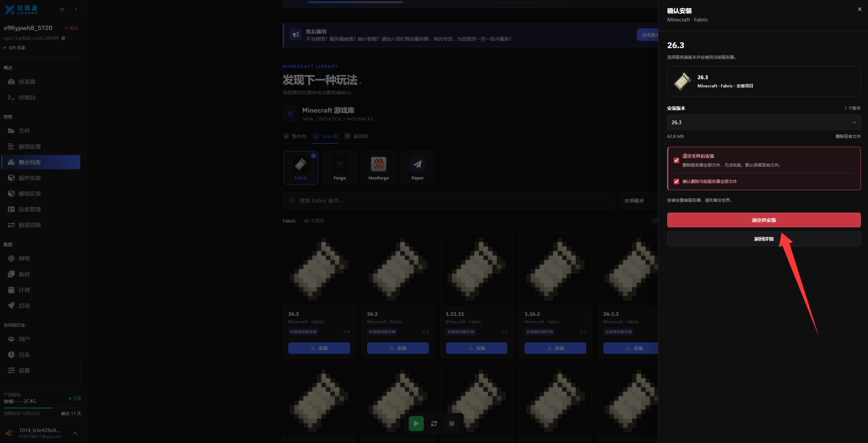Screen dimensions: 868x443
Task: Click the restart server icon
Action: point(434,424)
